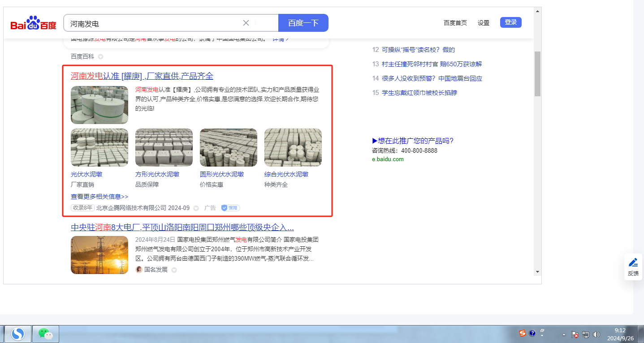
Task: Click the volume speaker tray icon
Action: point(596,334)
